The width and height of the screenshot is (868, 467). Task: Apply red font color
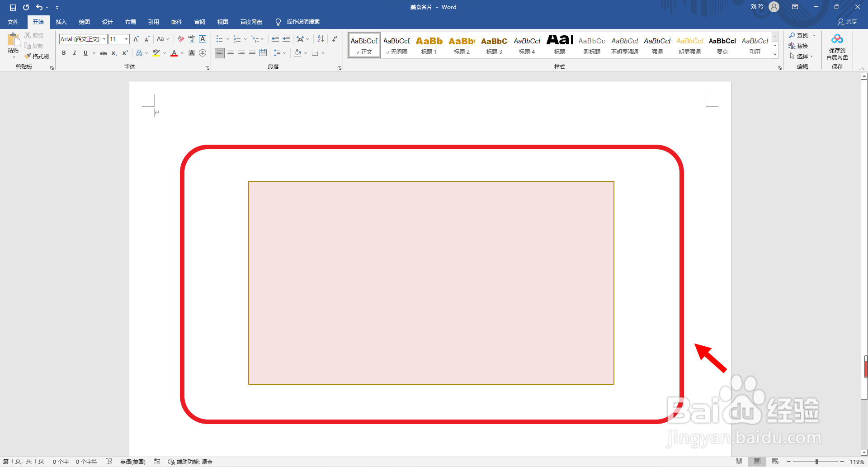click(174, 53)
